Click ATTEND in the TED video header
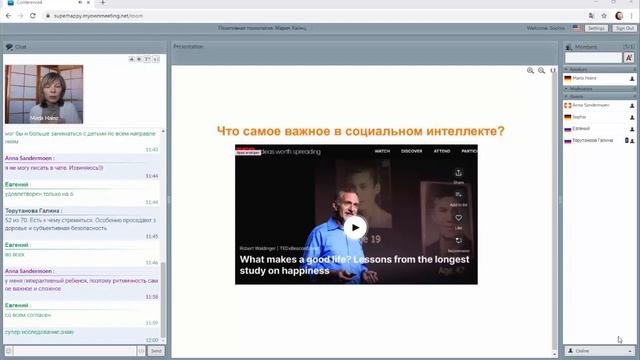Screen dimensions: 640x360 (442, 151)
